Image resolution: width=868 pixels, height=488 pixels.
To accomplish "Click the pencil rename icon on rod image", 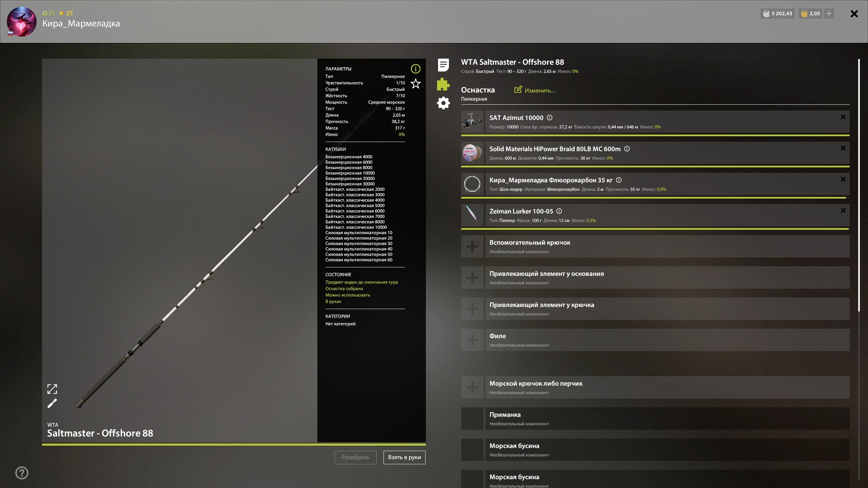I will [x=52, y=403].
